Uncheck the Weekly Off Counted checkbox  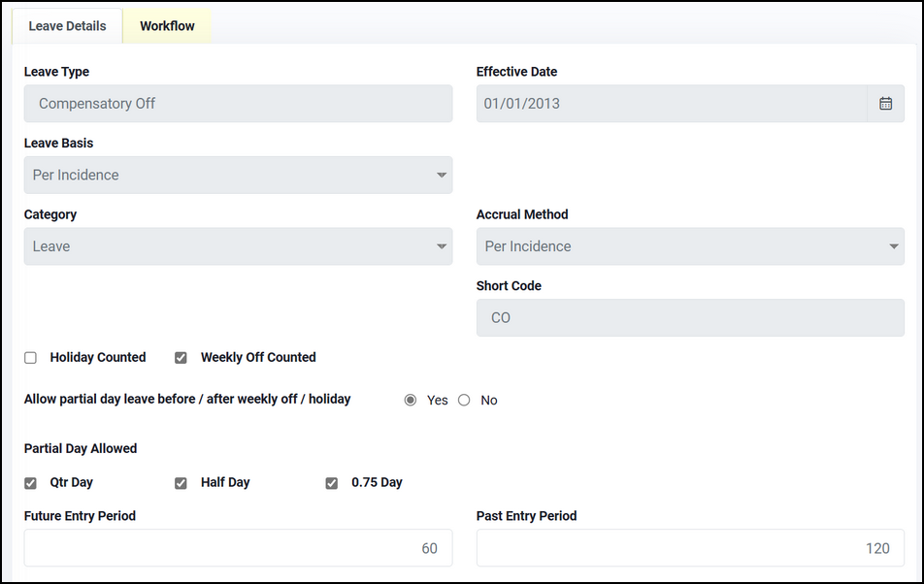(181, 358)
